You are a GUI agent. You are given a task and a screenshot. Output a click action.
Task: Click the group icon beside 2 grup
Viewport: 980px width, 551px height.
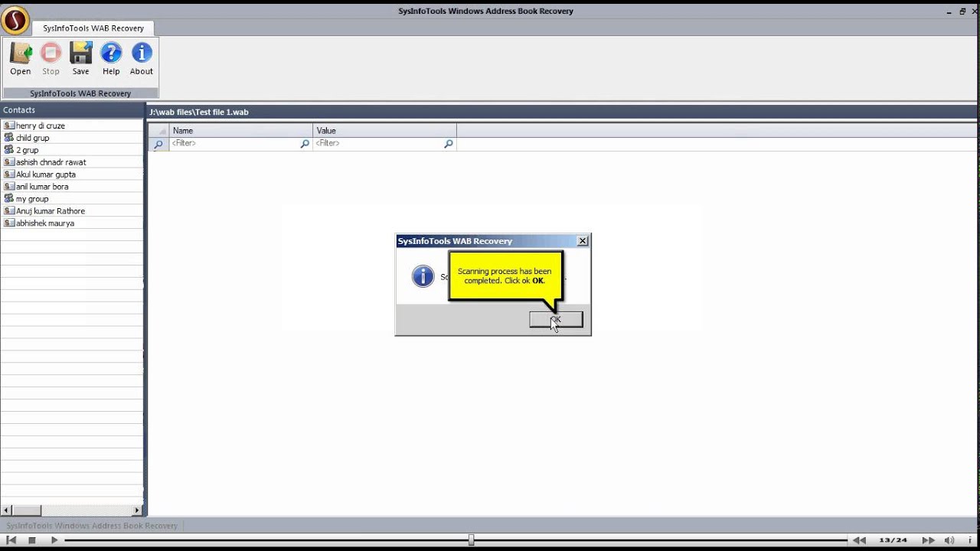click(9, 150)
